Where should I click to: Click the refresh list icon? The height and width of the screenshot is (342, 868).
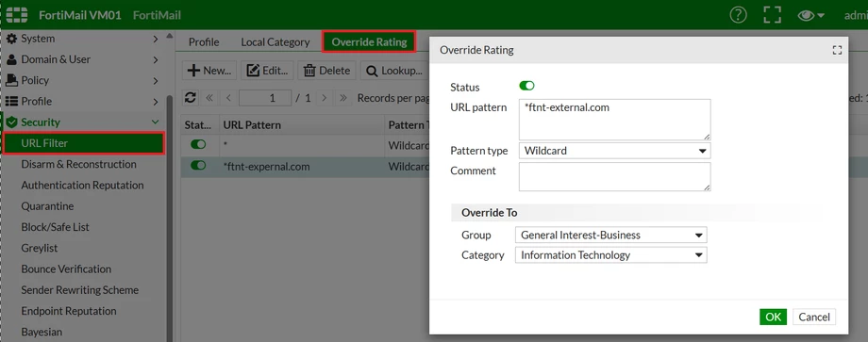point(191,98)
